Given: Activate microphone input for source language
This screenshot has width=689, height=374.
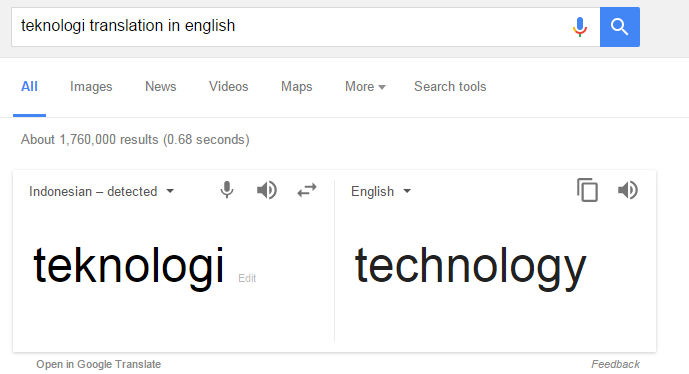Looking at the screenshot, I should click(x=227, y=190).
